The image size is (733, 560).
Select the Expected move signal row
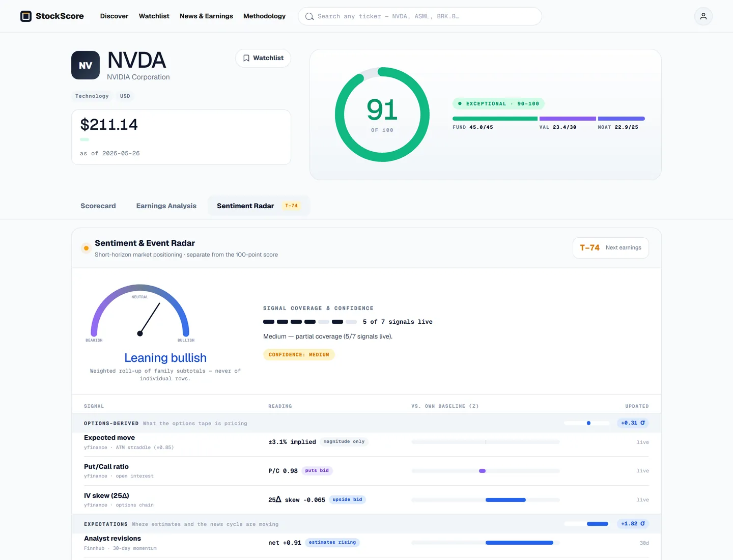click(366, 442)
